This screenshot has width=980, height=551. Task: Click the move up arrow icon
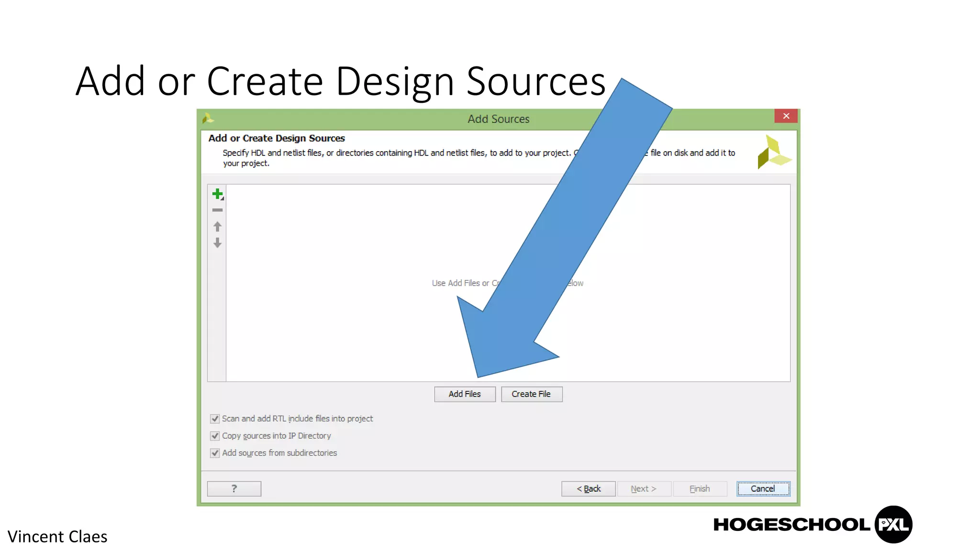217,226
